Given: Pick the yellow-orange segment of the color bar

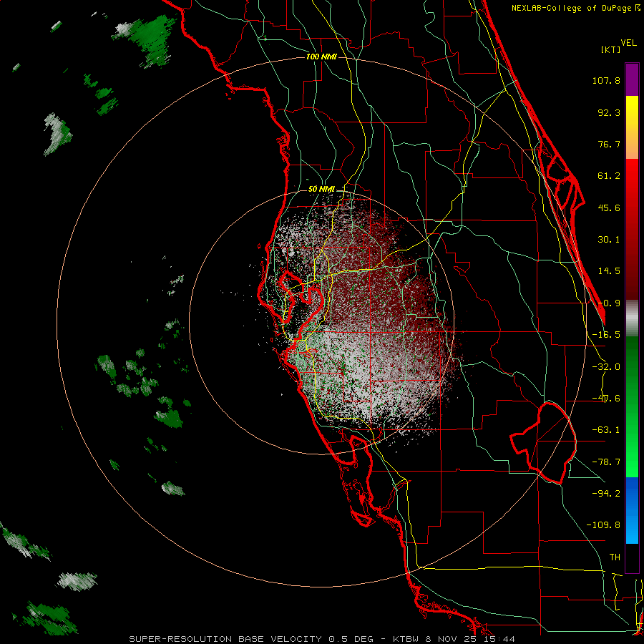Looking at the screenshot, I should point(632,127).
